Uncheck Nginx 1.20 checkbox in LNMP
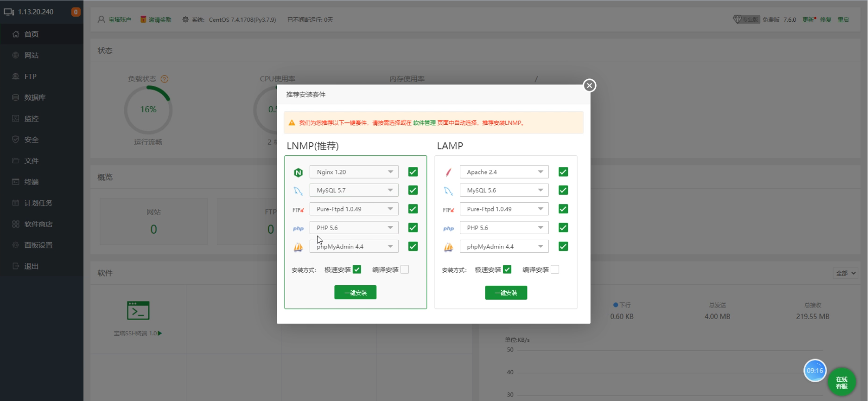This screenshot has width=868, height=401. click(x=413, y=172)
